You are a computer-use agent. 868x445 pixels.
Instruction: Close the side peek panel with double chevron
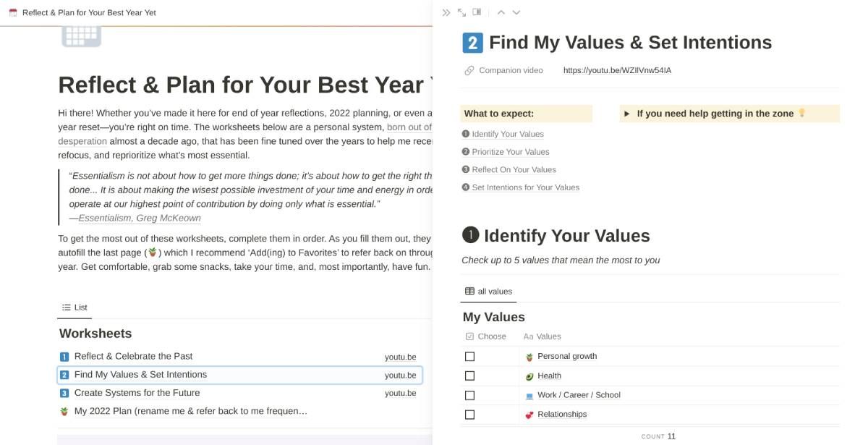tap(446, 12)
